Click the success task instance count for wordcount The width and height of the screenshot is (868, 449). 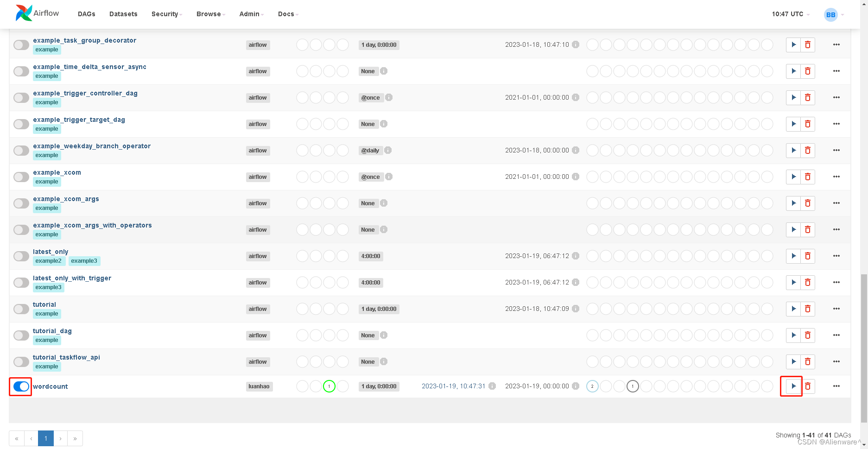(592, 386)
